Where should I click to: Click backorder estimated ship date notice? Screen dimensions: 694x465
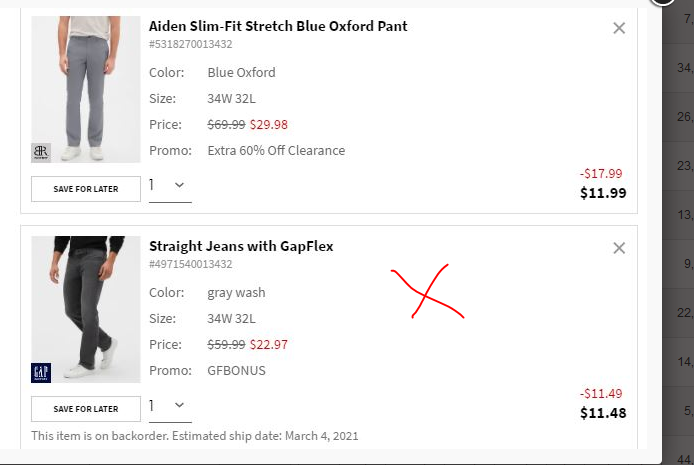click(x=194, y=436)
